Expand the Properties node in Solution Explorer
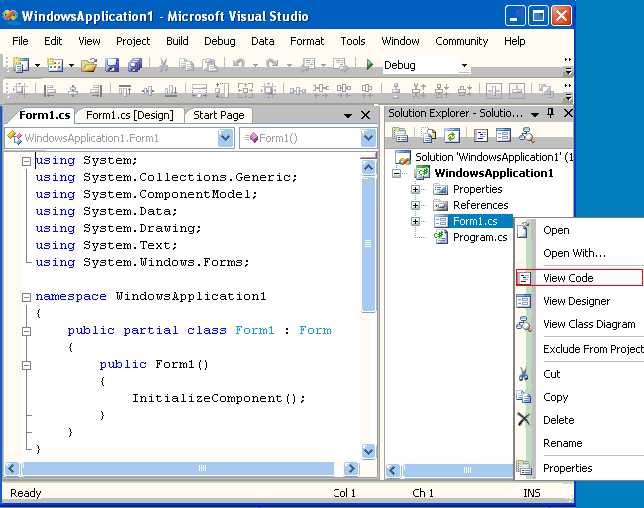Image resolution: width=644 pixels, height=508 pixels. 416,189
